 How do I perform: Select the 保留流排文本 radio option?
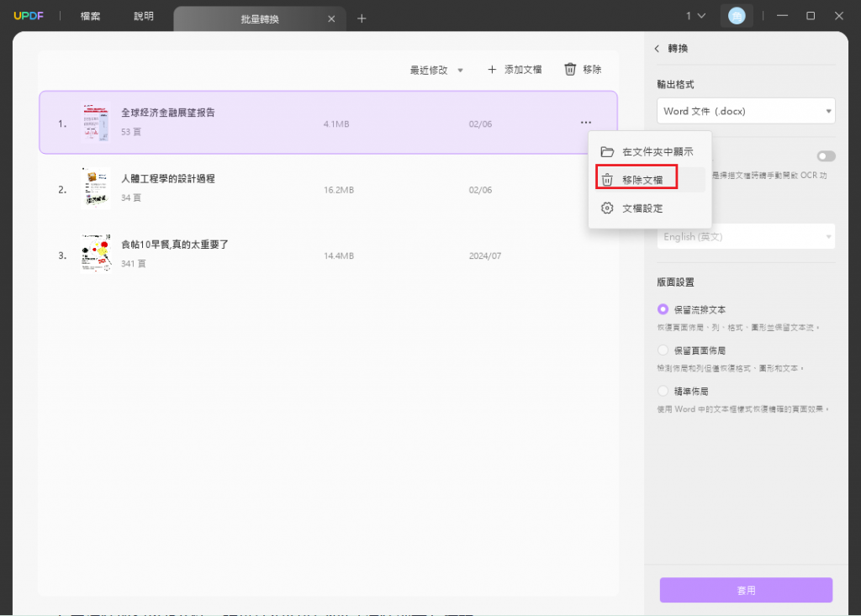click(x=663, y=309)
